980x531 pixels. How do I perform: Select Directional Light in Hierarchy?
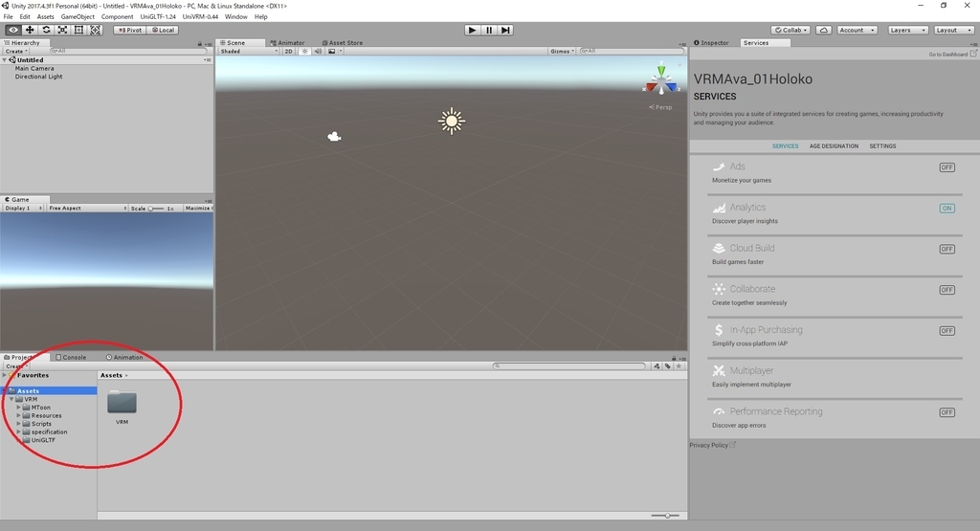[x=38, y=77]
